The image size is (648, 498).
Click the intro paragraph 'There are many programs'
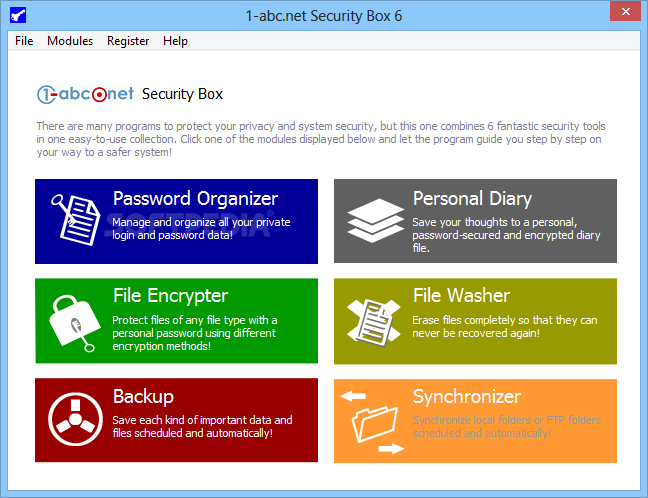(321, 139)
